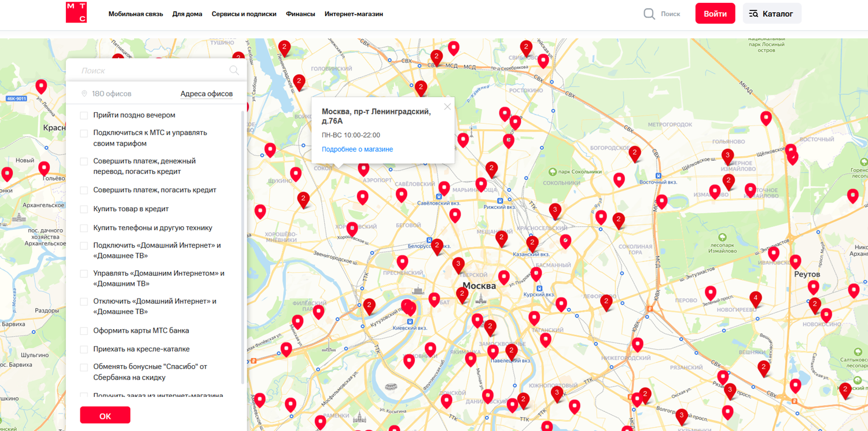Viewport: 868px width, 431px height.
Task: Check the 'Прийти поздно вечером' filter
Action: pos(84,116)
